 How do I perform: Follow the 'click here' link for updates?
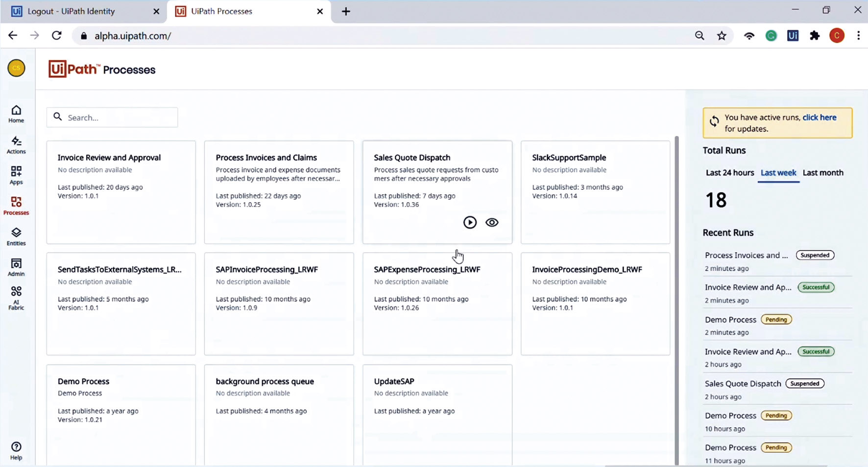click(819, 117)
